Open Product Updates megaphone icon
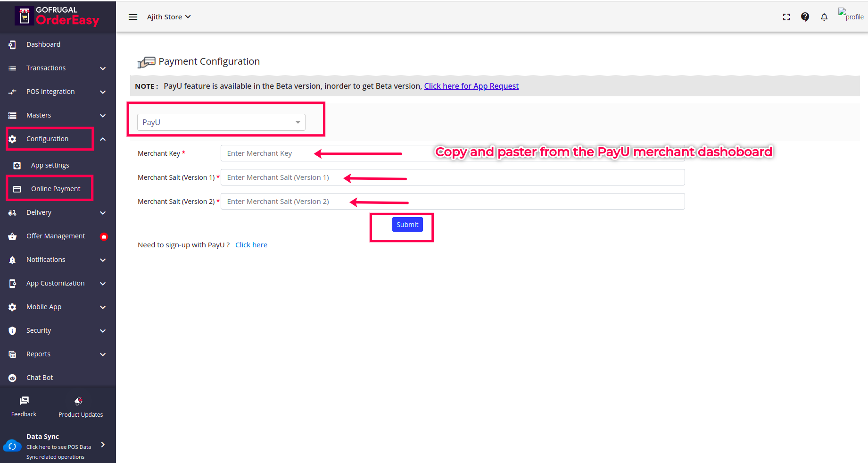The image size is (868, 463). coord(79,401)
